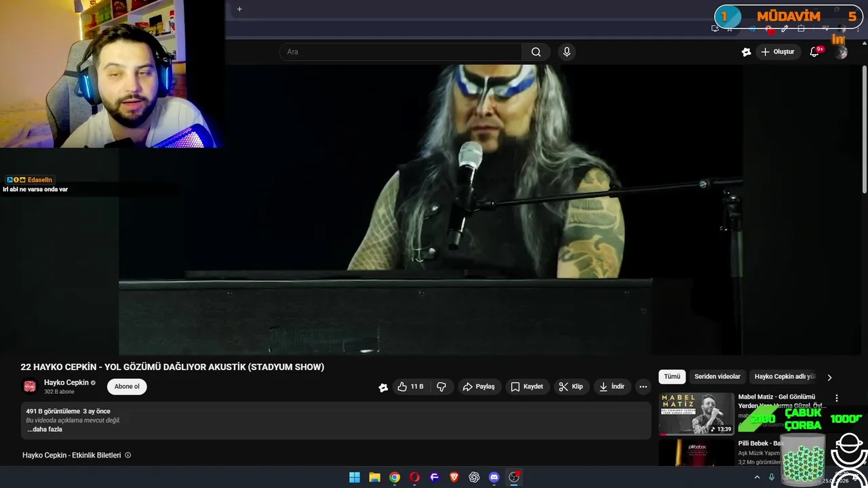Click the Ara search input field
Screen dimensions: 868x488
pos(400,52)
